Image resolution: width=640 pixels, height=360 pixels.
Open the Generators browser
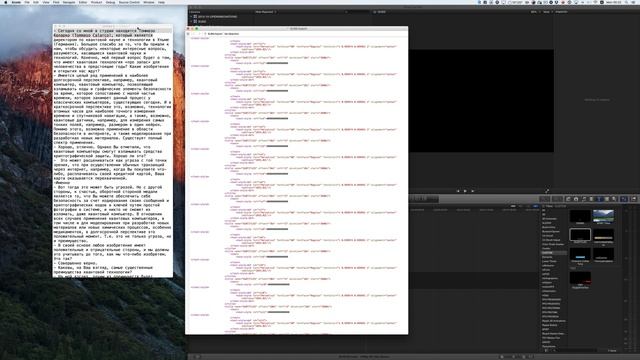[607, 199]
